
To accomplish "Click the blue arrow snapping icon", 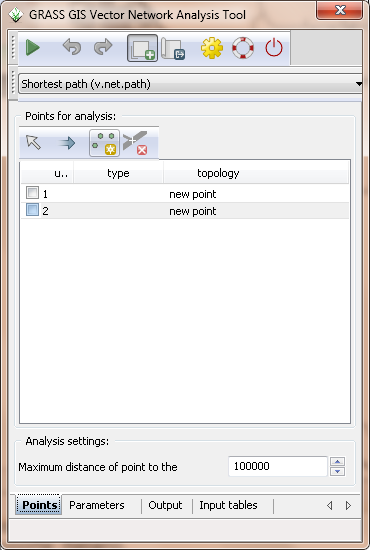I will tap(67, 143).
